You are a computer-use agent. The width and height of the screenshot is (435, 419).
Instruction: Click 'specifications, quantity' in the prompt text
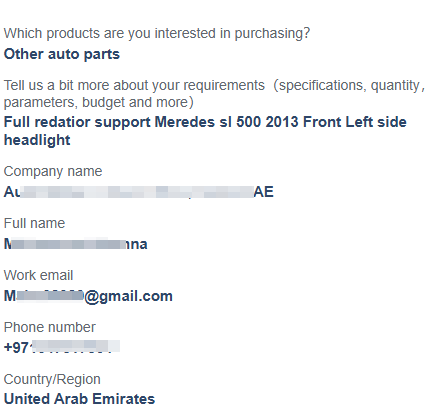[349, 85]
